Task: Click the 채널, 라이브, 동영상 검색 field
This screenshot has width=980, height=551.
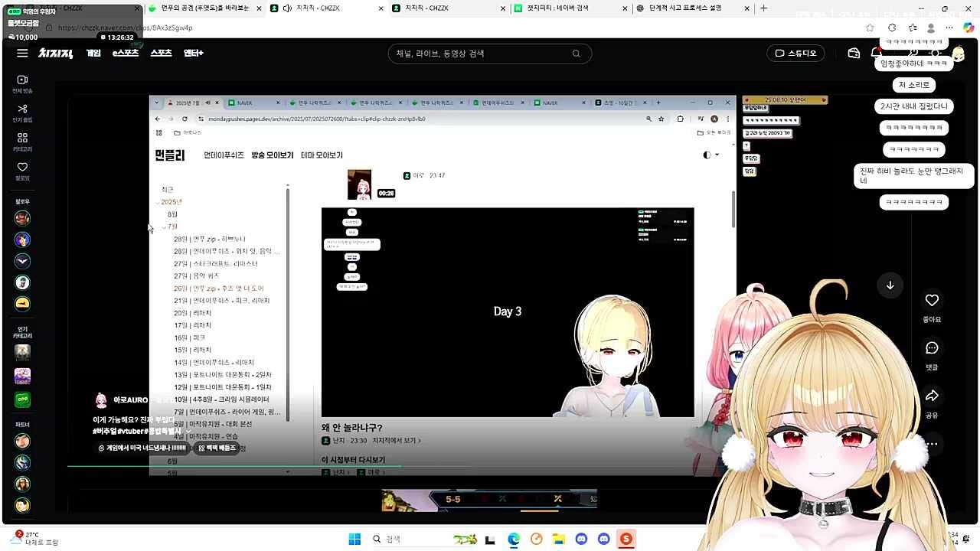Action: 482,54
